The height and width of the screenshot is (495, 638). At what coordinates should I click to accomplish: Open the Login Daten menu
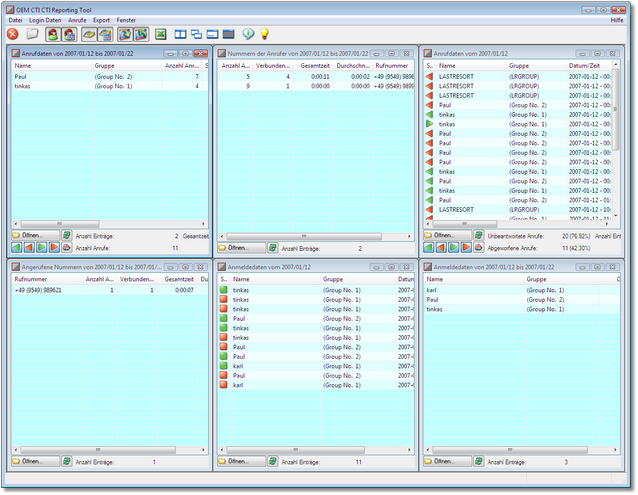44,20
